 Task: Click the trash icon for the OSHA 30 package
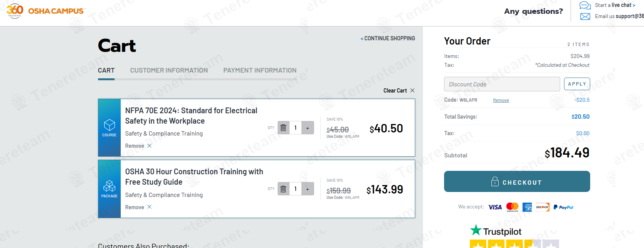point(283,189)
